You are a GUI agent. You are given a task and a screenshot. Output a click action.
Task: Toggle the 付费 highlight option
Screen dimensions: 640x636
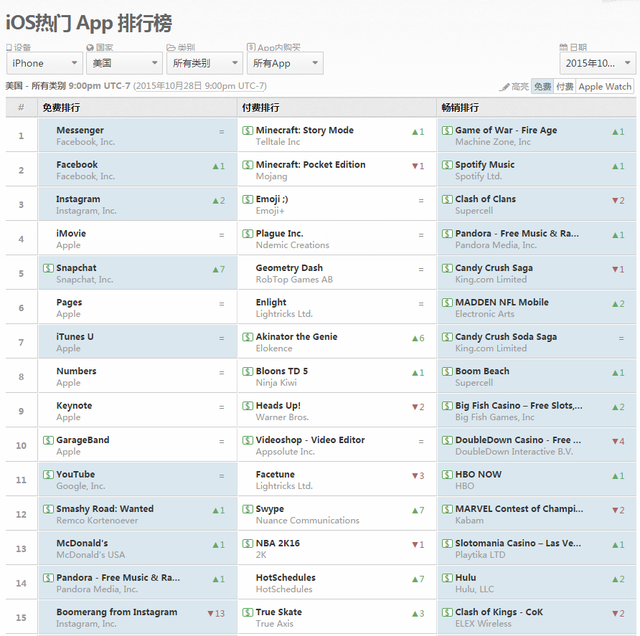(x=565, y=87)
